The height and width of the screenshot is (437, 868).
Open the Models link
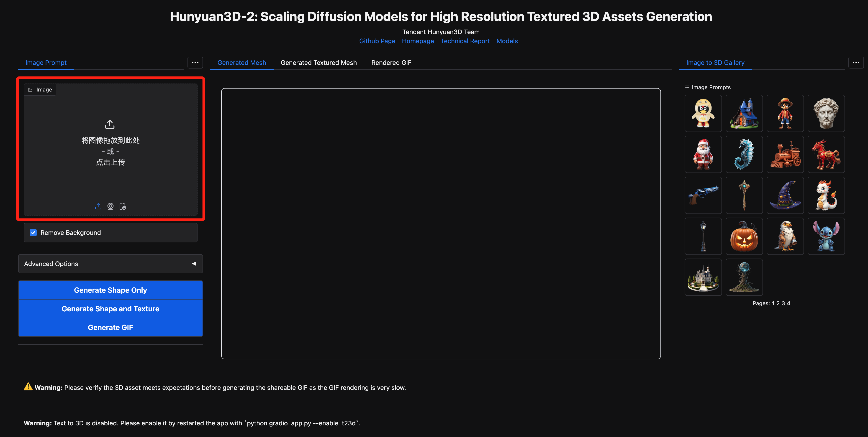(x=507, y=41)
